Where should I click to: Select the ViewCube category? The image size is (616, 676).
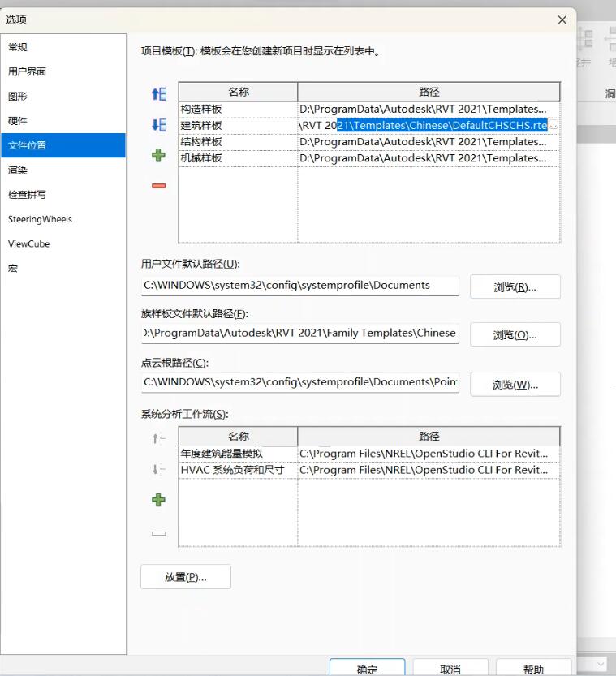click(63, 243)
